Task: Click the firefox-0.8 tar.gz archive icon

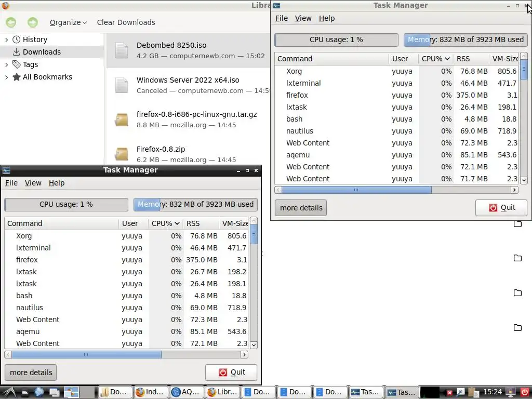Action: click(x=122, y=120)
